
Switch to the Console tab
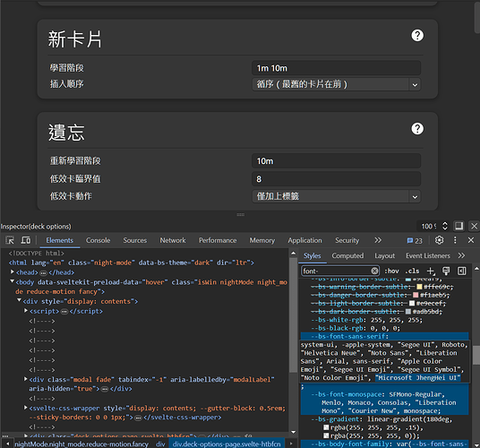(98, 240)
